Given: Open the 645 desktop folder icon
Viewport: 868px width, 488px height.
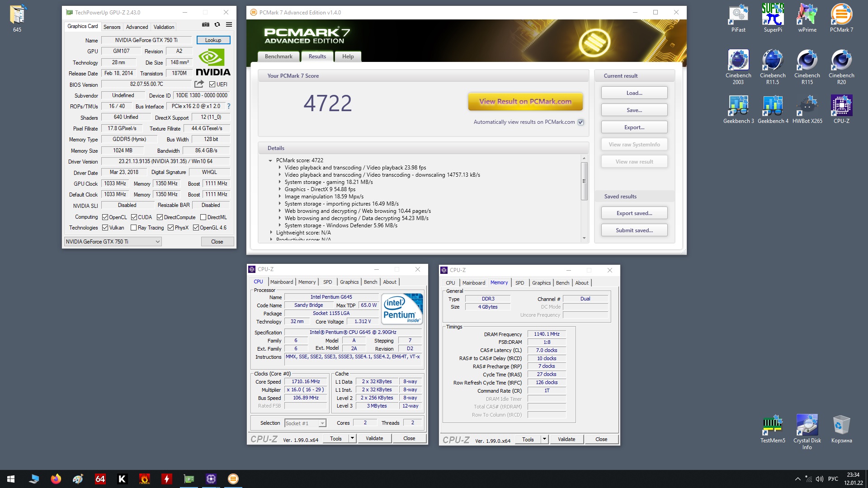Looking at the screenshot, I should pyautogui.click(x=17, y=18).
